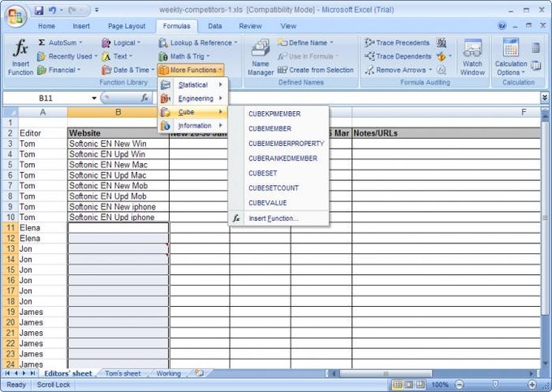Open Text functions icon
This screenshot has height=392, width=552.
(x=106, y=56)
